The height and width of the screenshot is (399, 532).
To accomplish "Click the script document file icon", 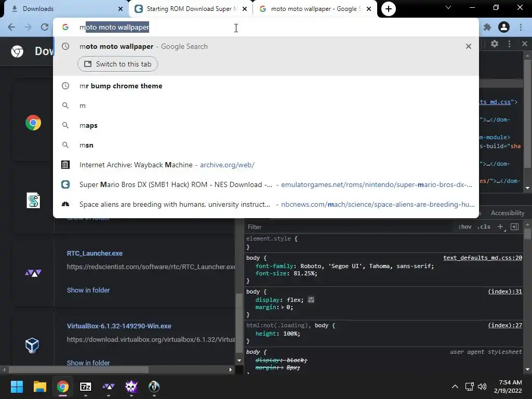I will (33, 200).
